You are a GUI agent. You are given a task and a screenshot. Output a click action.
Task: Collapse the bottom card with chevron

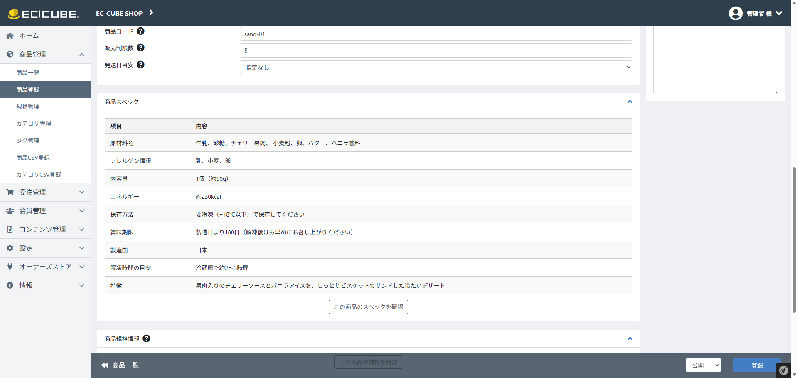pos(630,338)
